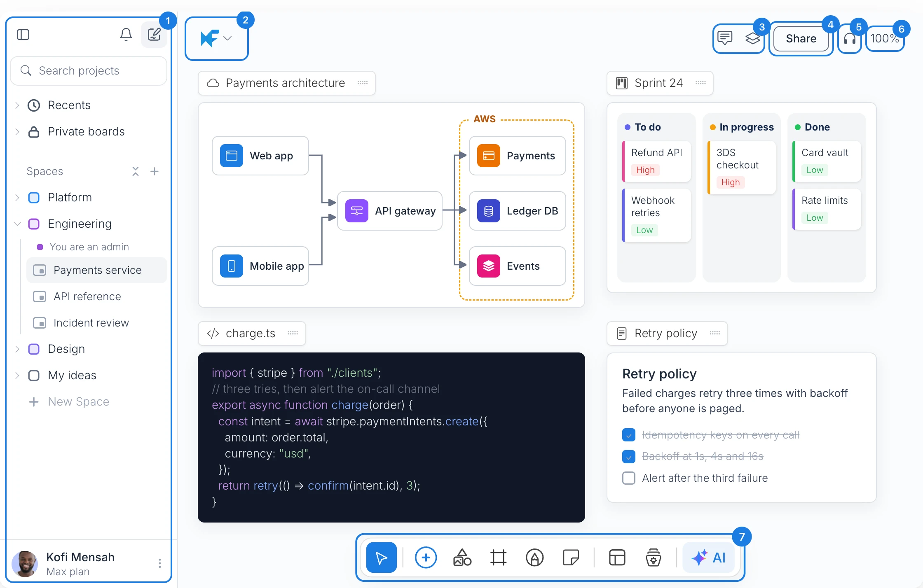Open the Payments service board
The height and width of the screenshot is (588, 923).
(x=97, y=270)
